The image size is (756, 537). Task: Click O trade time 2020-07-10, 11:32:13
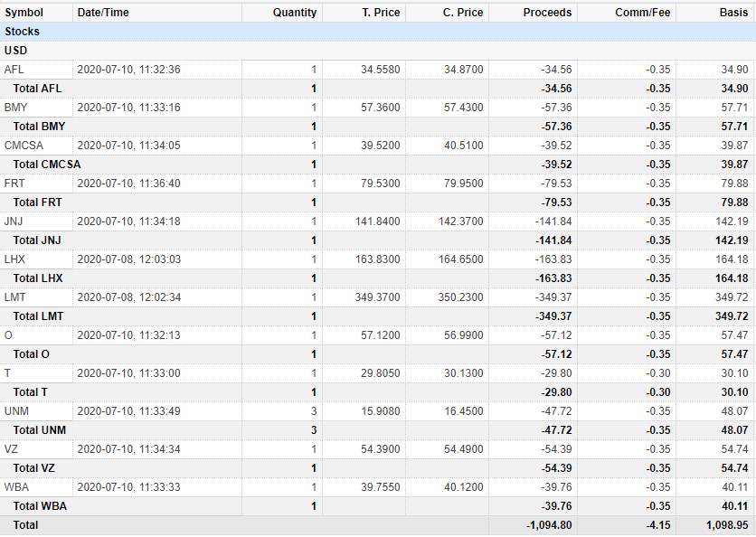click(128, 335)
